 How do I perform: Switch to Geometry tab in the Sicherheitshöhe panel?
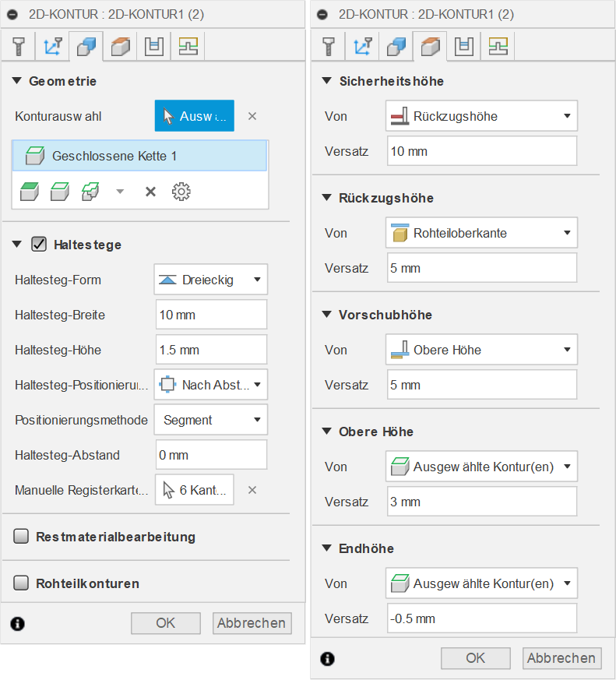396,47
